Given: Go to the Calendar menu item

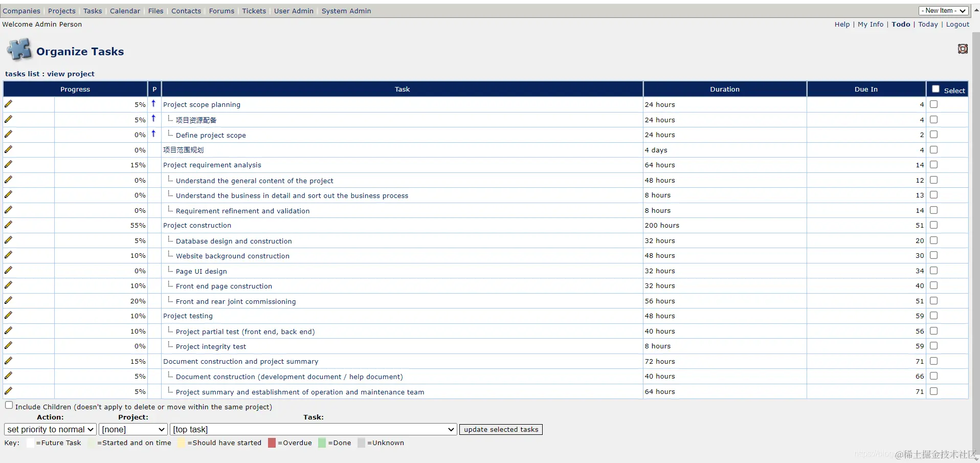Looking at the screenshot, I should [125, 11].
